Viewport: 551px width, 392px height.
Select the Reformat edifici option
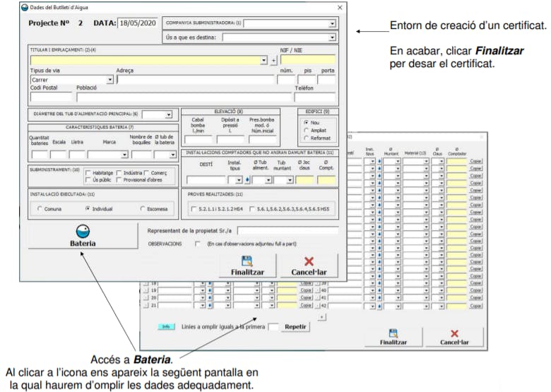307,138
